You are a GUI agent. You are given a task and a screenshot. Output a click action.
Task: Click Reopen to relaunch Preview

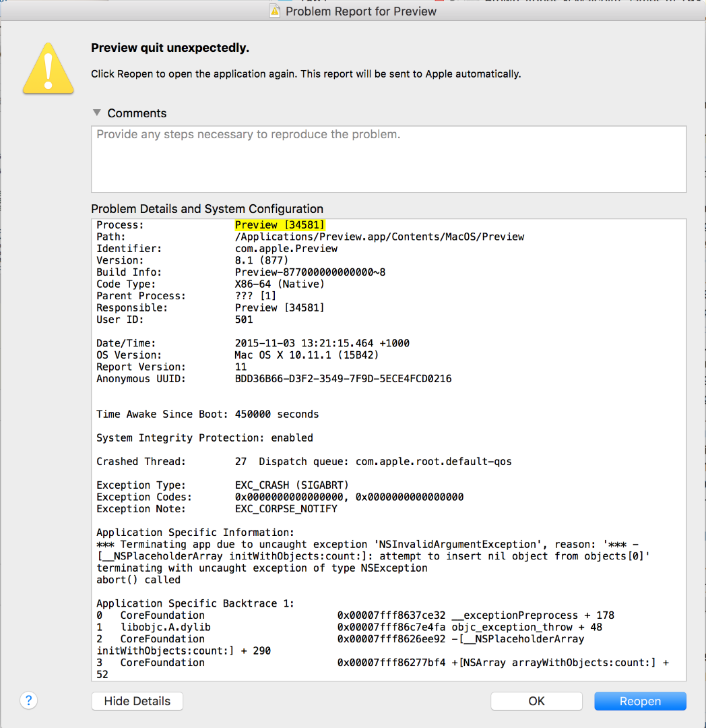coord(640,701)
